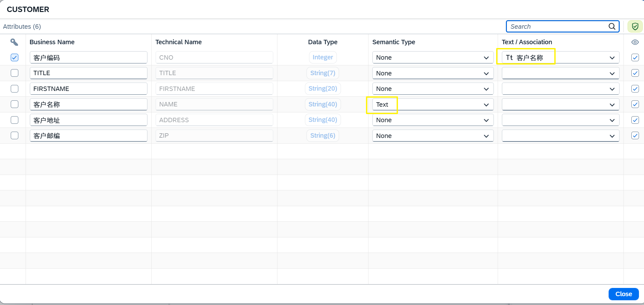Click technical name field CNO
Image resolution: width=644 pixels, height=305 pixels.
pos(214,57)
